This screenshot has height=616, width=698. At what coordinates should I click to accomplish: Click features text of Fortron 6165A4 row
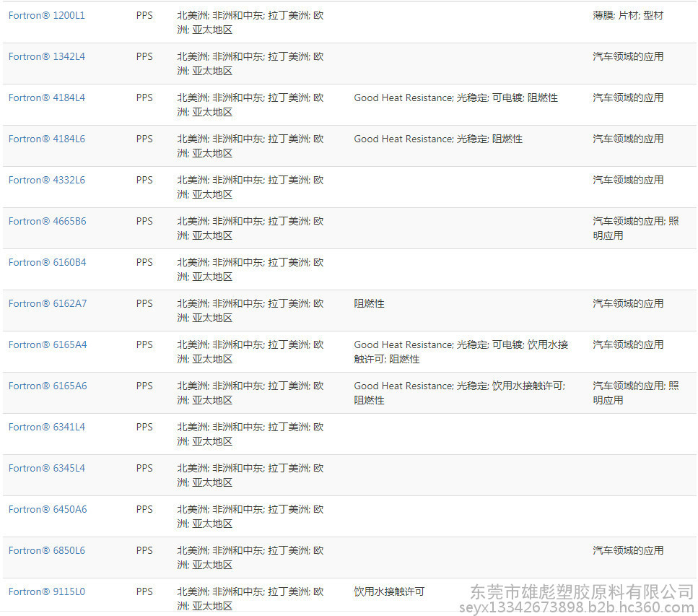pyautogui.click(x=461, y=352)
